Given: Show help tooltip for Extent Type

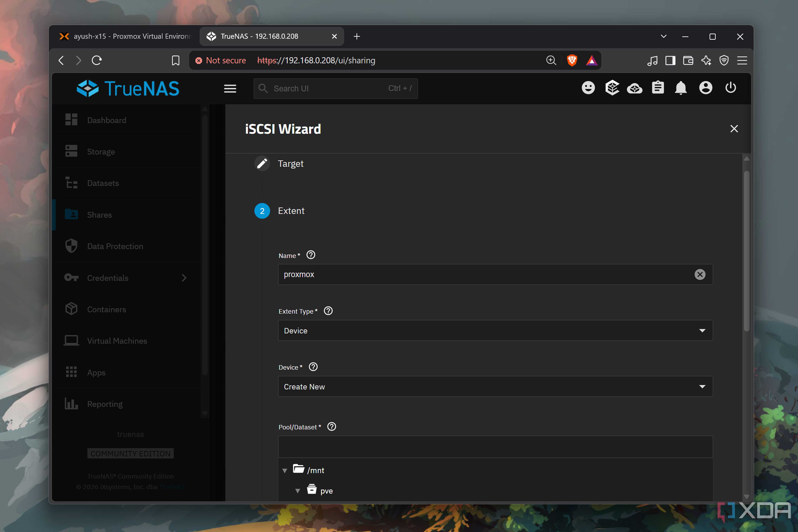Looking at the screenshot, I should tap(328, 311).
